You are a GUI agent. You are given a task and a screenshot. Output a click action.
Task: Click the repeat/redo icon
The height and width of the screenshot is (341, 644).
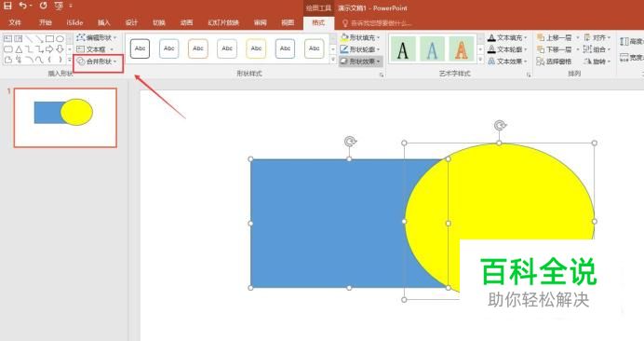coord(43,6)
